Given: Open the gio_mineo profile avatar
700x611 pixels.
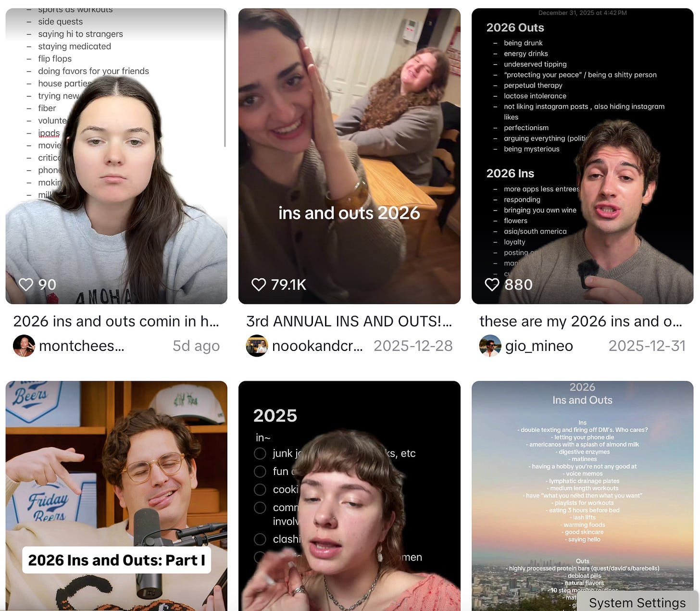Looking at the screenshot, I should pyautogui.click(x=490, y=346).
